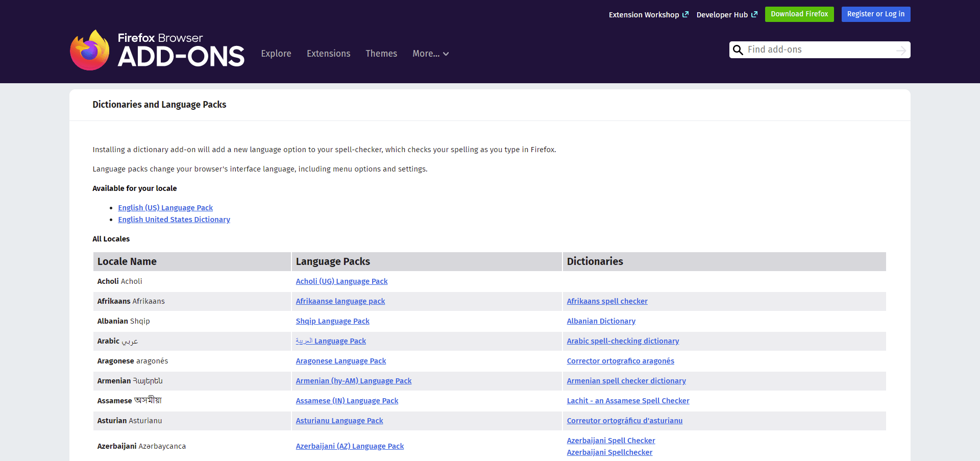Open Shqip Language Pack link
Viewport: 980px width, 461px height.
(x=332, y=321)
